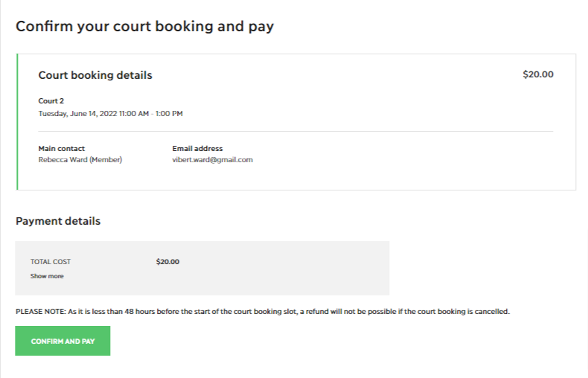The image size is (588, 378).
Task: Click the email address vibert.ward@gmail.com
Action: (x=212, y=159)
